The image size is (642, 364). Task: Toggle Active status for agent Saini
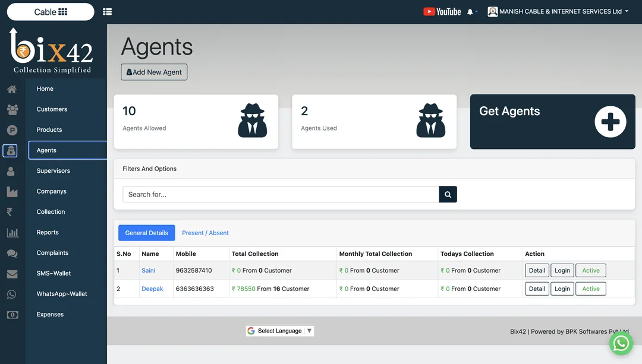click(x=590, y=270)
